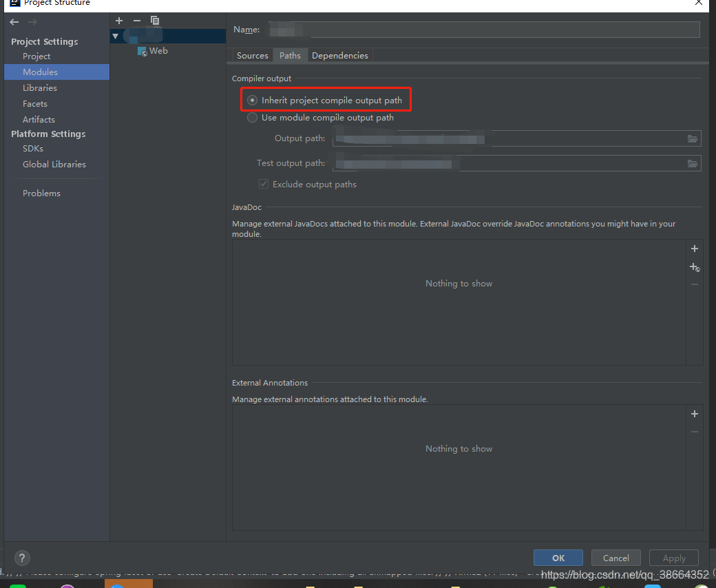This screenshot has height=588, width=716.
Task: Click the Cancel button
Action: [615, 558]
